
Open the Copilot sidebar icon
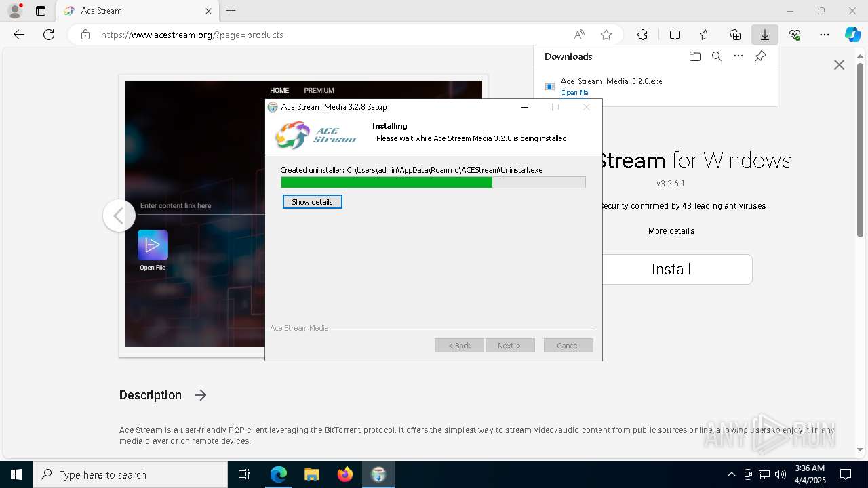point(852,35)
